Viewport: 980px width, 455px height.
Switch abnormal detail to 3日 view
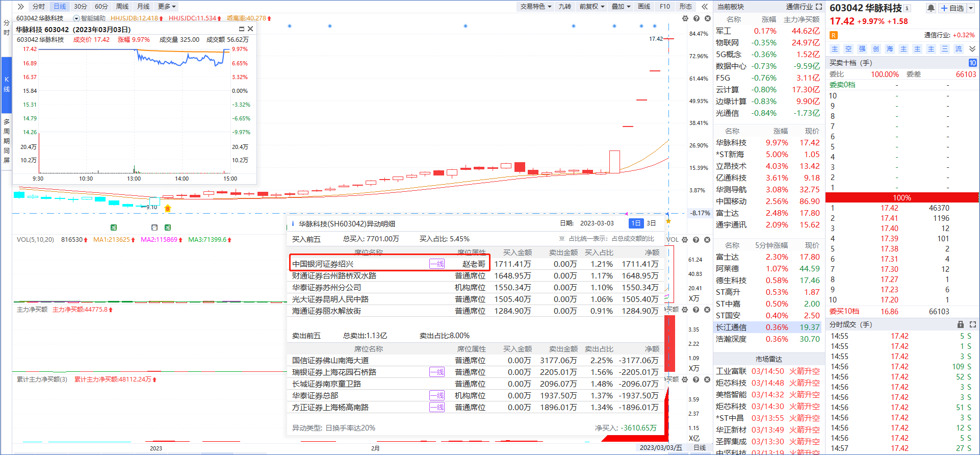(x=651, y=223)
